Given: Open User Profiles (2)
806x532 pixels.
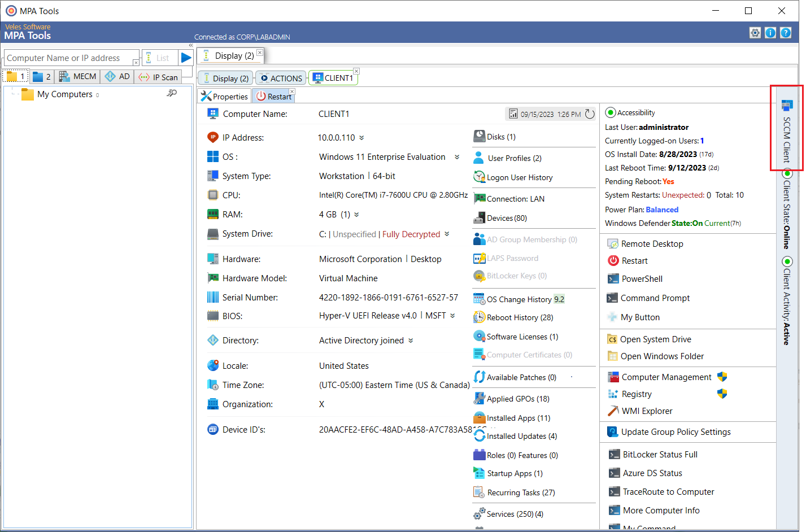Looking at the screenshot, I should 507,158.
